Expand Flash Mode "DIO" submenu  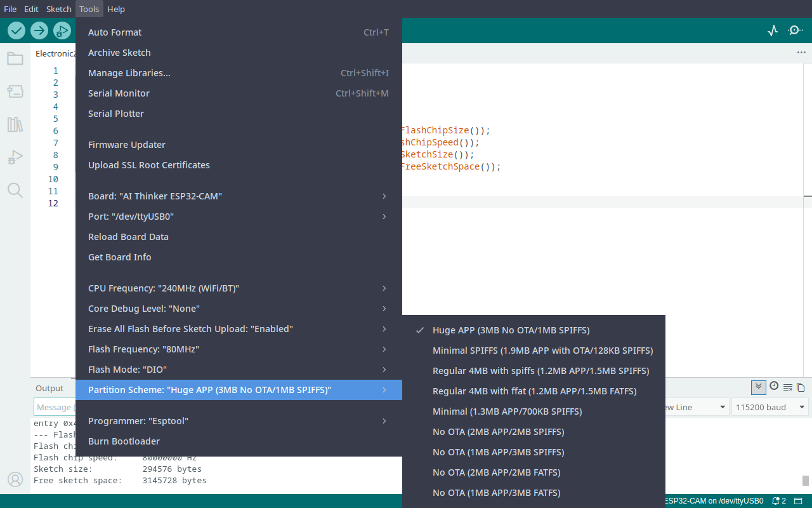(x=239, y=370)
